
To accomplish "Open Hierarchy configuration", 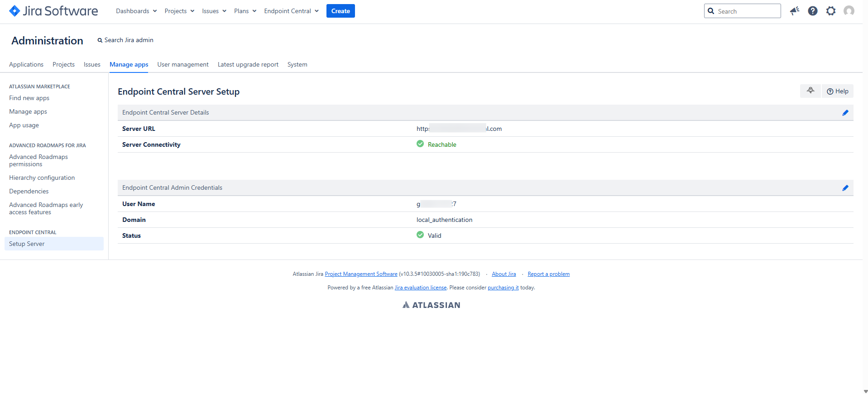I will 42,178.
